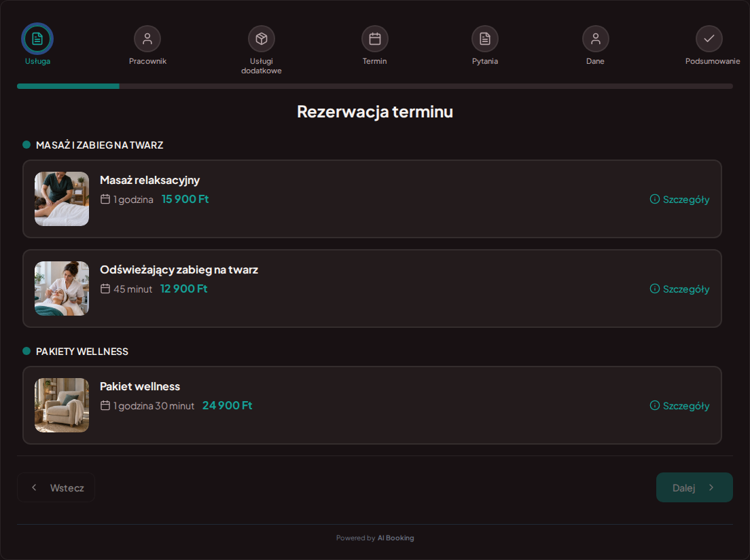This screenshot has width=750, height=560.
Task: Click green bullet before PAKIETY WELLNESS
Action: [26, 351]
